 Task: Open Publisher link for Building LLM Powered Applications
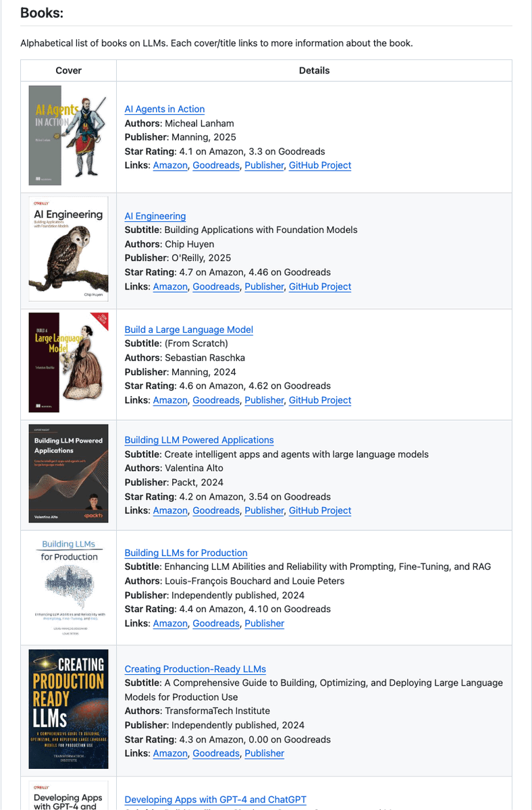pyautogui.click(x=265, y=510)
